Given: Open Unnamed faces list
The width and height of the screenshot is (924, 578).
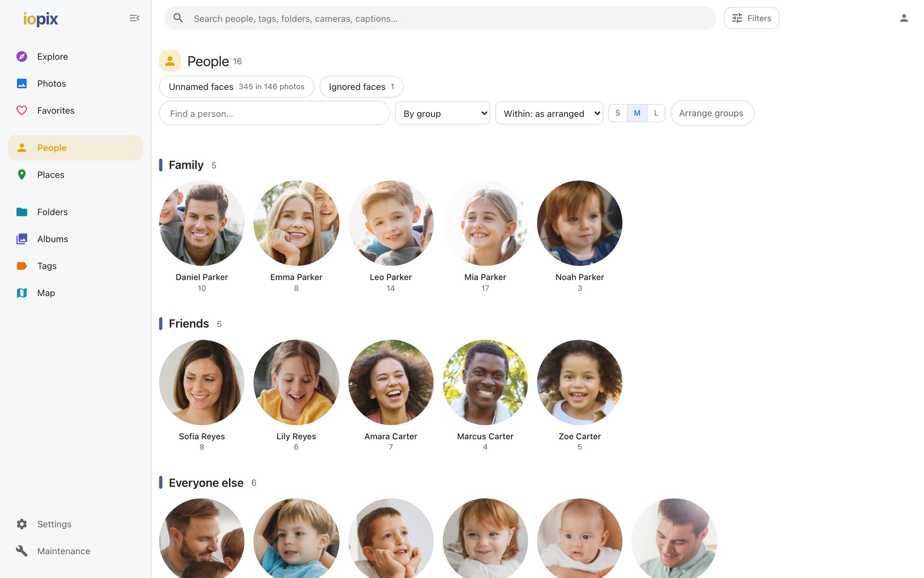Looking at the screenshot, I should coord(237,87).
